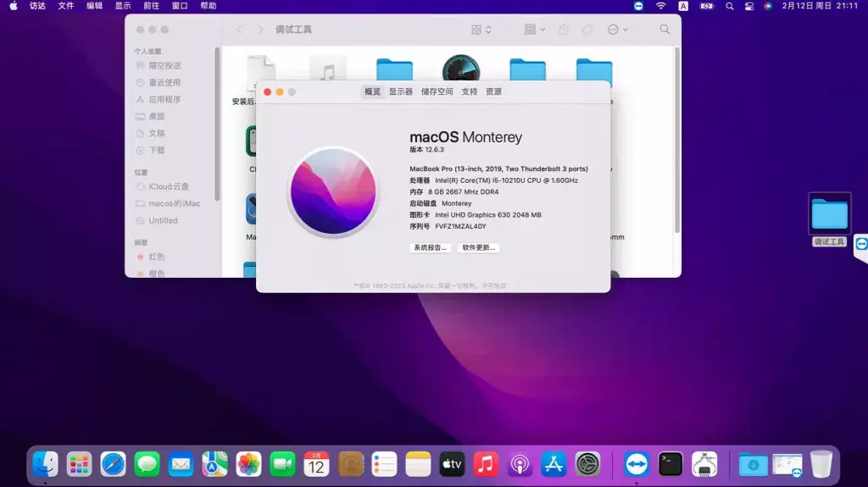
Task: Open the Trash in the Dock
Action: pos(821,464)
